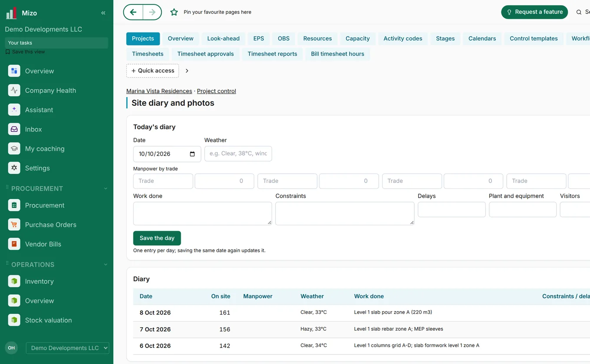Click Request a feature button

coord(534,12)
